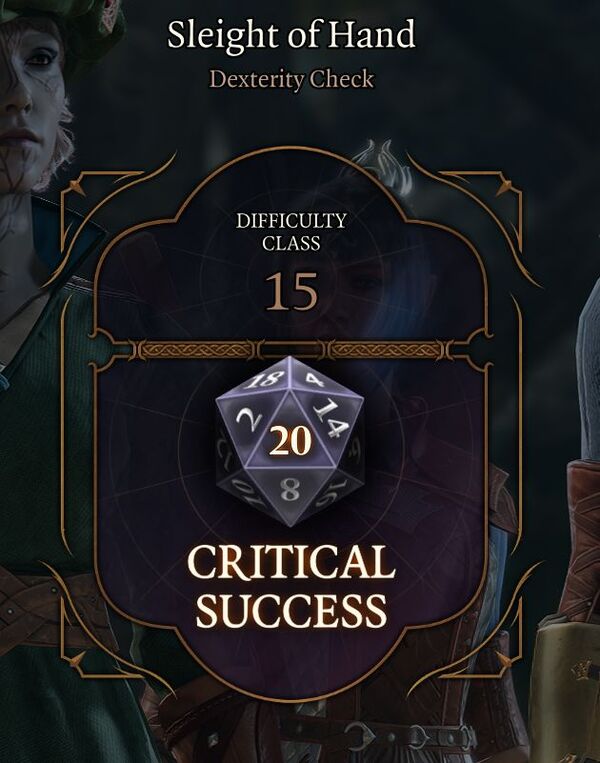Viewport: 600px width, 763px height.
Task: Click the Sleight of Hand title
Action: click(x=291, y=35)
